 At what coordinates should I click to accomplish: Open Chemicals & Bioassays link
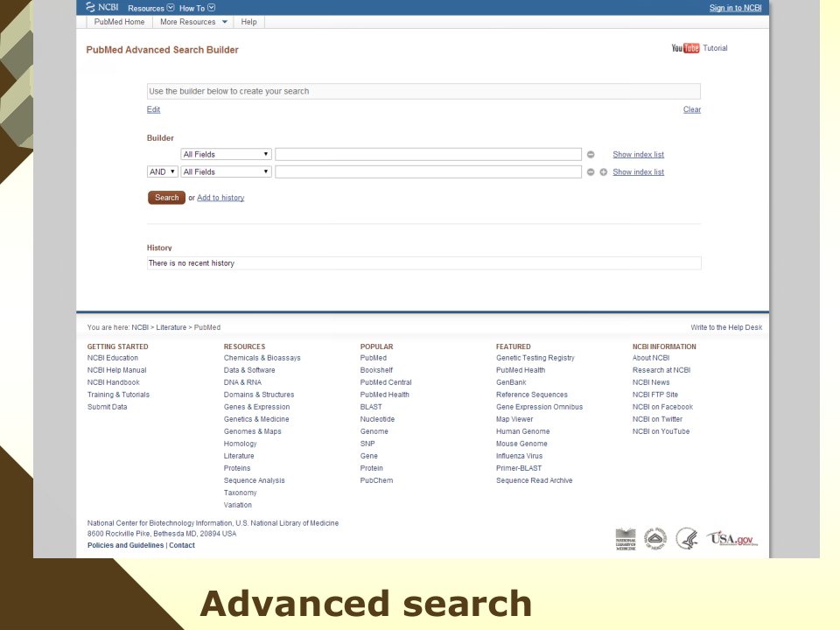point(262,358)
